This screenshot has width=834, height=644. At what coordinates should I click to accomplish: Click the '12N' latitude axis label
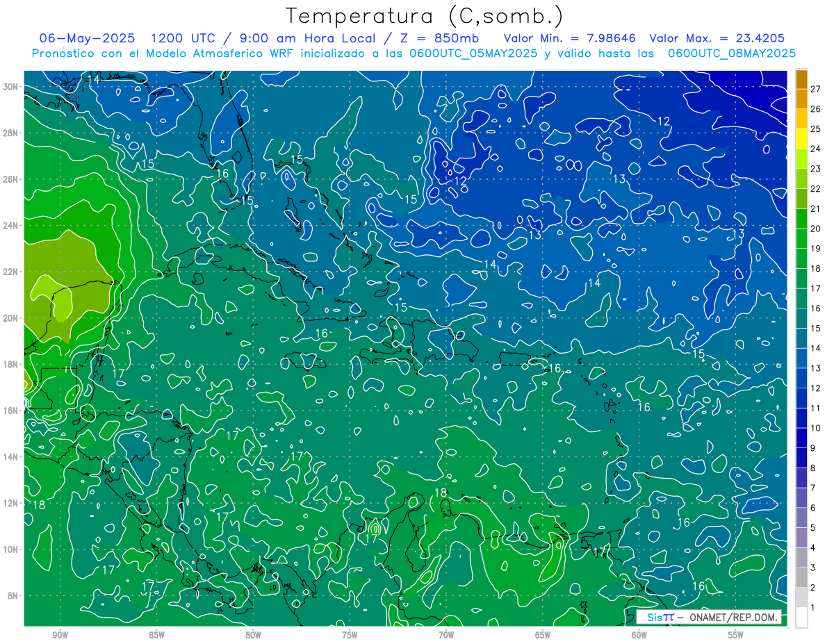click(10, 503)
